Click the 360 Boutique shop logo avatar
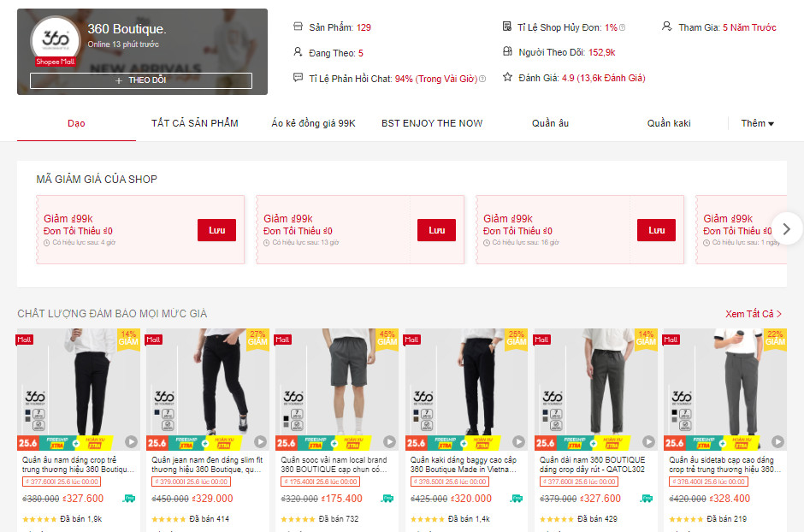804x532 pixels. tap(56, 40)
